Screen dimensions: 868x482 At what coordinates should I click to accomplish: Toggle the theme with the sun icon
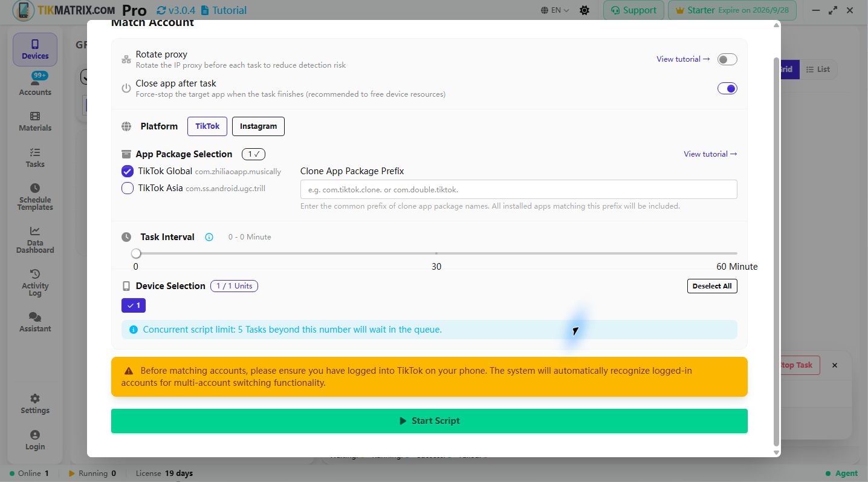point(585,10)
